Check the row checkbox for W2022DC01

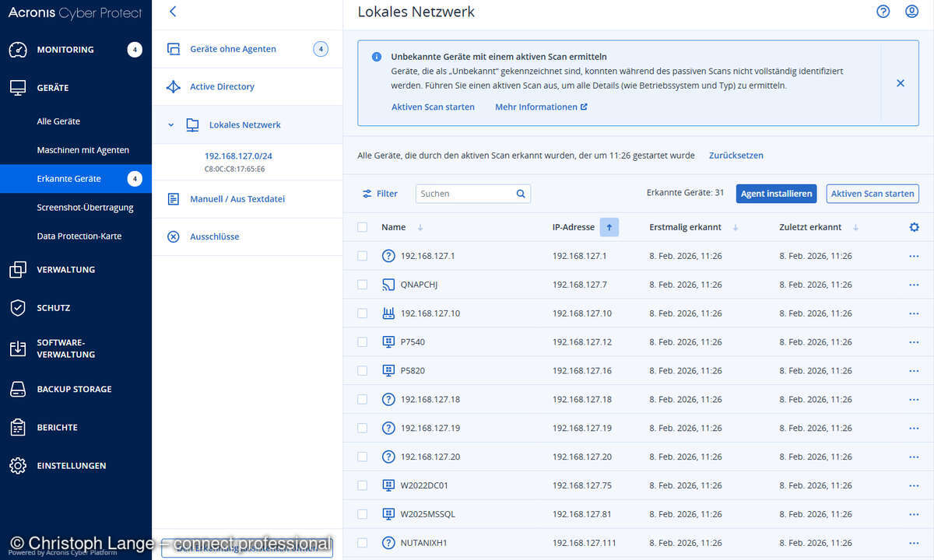[x=362, y=485]
